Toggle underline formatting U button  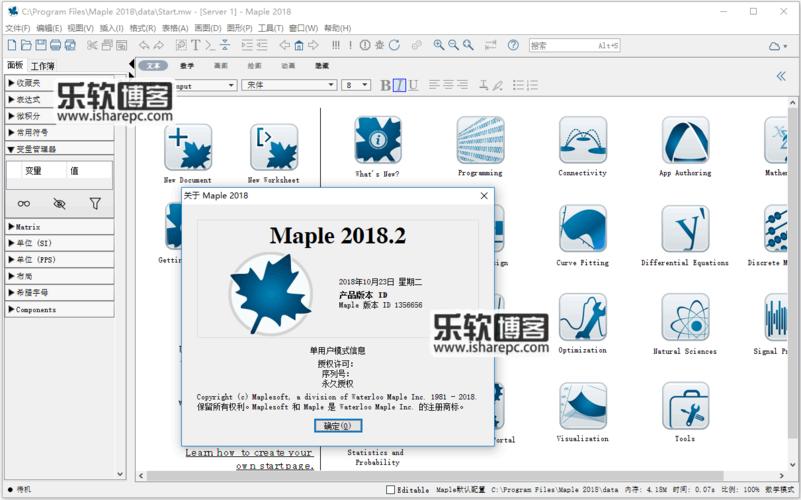(x=413, y=85)
